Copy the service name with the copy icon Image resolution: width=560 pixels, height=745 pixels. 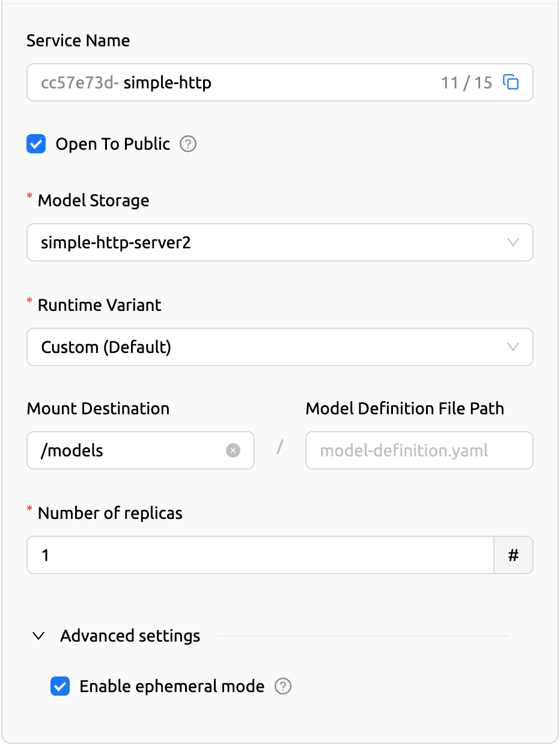point(511,82)
